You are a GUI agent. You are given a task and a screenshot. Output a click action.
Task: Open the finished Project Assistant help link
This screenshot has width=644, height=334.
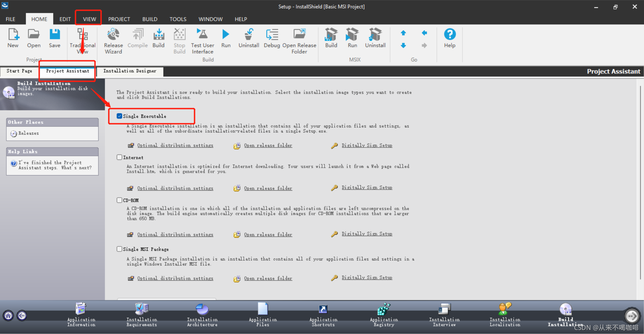tap(55, 165)
